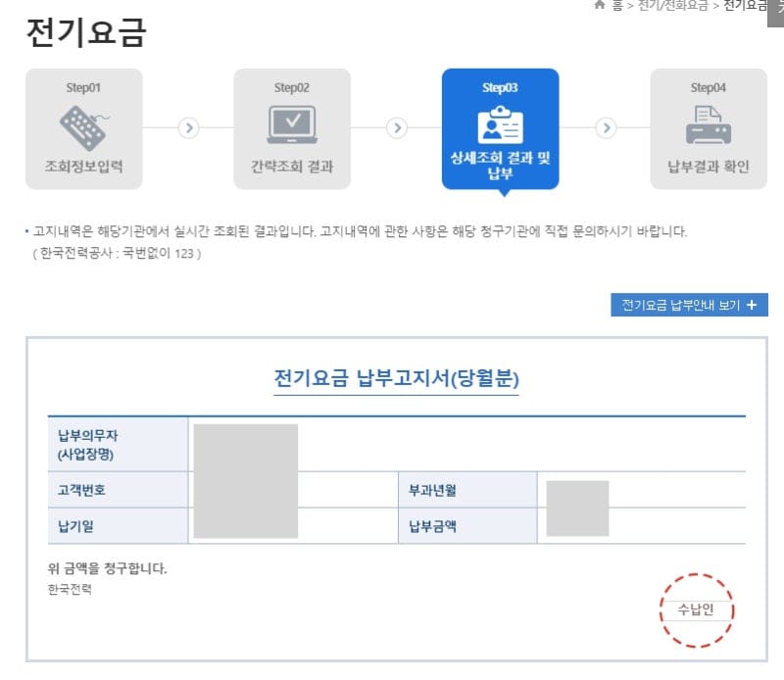This screenshot has height=680, width=784.
Task: Click the 수납인 stamp circle
Action: pos(695,609)
